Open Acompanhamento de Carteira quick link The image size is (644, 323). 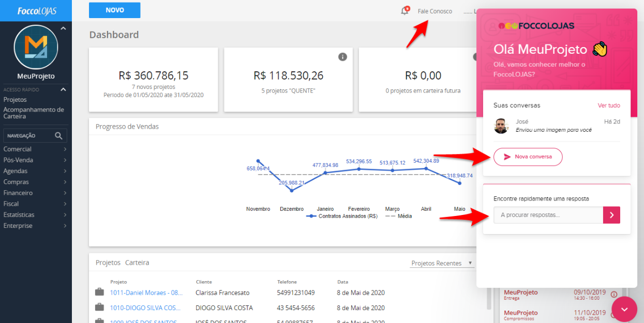tap(33, 113)
